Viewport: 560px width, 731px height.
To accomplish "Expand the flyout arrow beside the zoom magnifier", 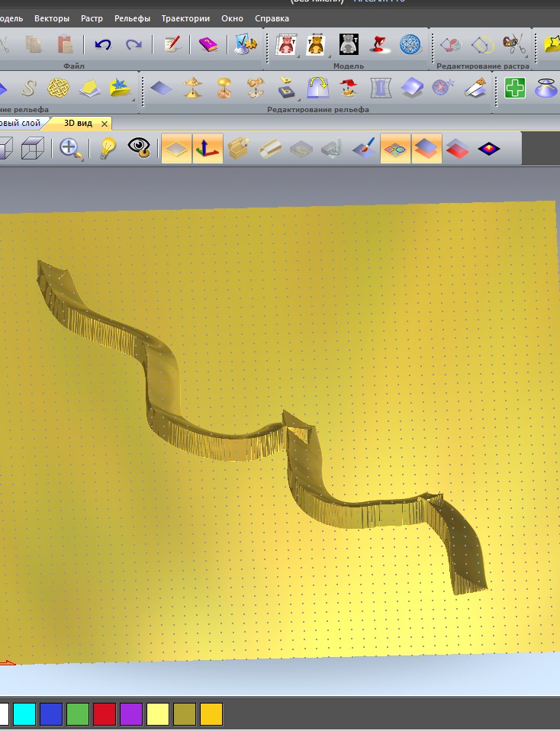I will coord(82,160).
